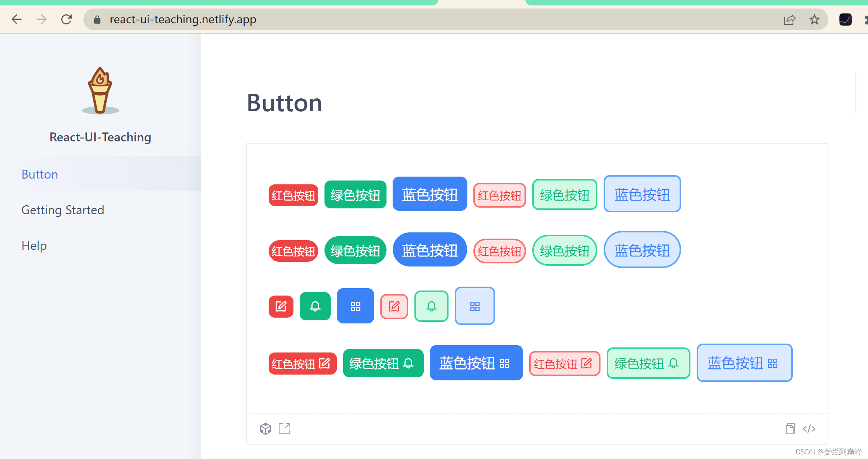
Task: Open demo in CodeSandbox cube icon
Action: point(266,429)
